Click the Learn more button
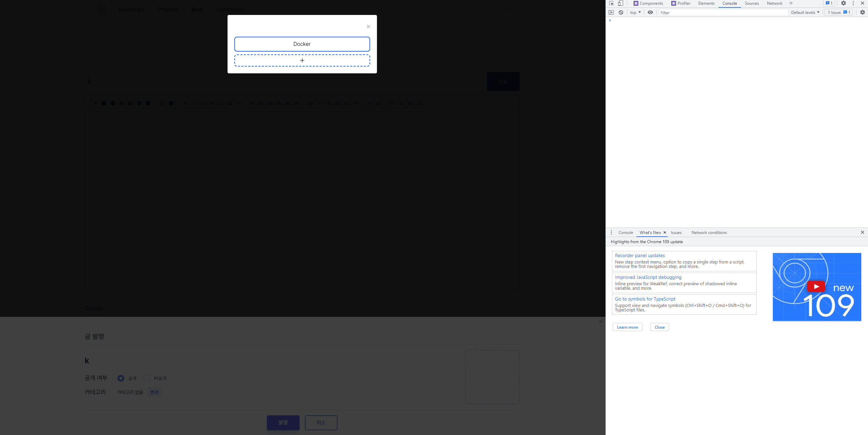 point(627,327)
